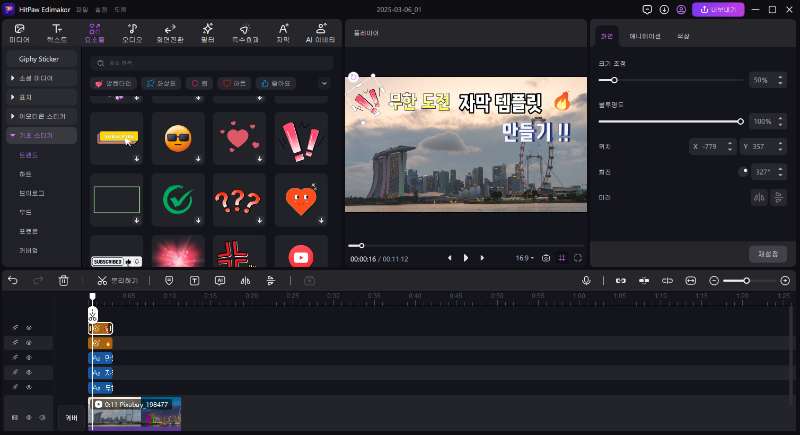Click the undo arrow in timeline toolbar
This screenshot has width=800, height=435.
coord(13,281)
